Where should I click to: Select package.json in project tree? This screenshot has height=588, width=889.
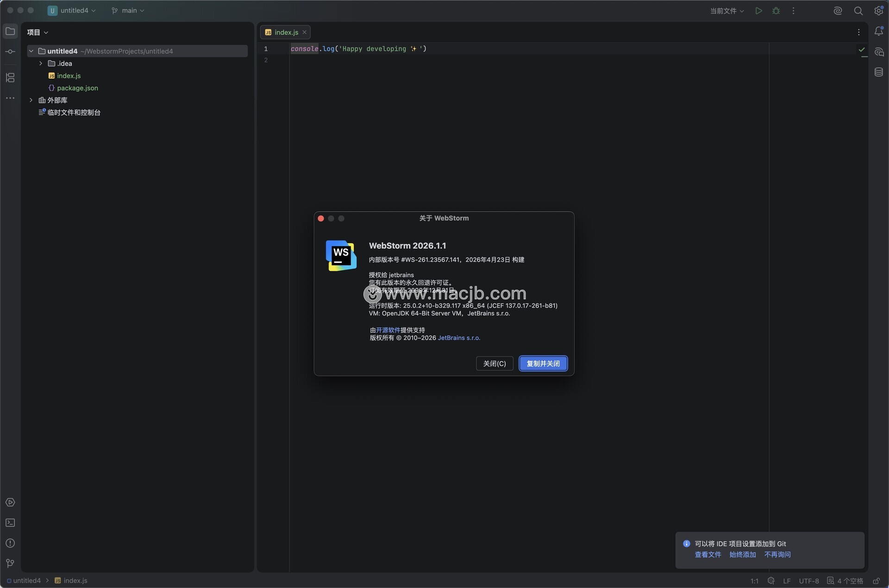[x=77, y=88]
